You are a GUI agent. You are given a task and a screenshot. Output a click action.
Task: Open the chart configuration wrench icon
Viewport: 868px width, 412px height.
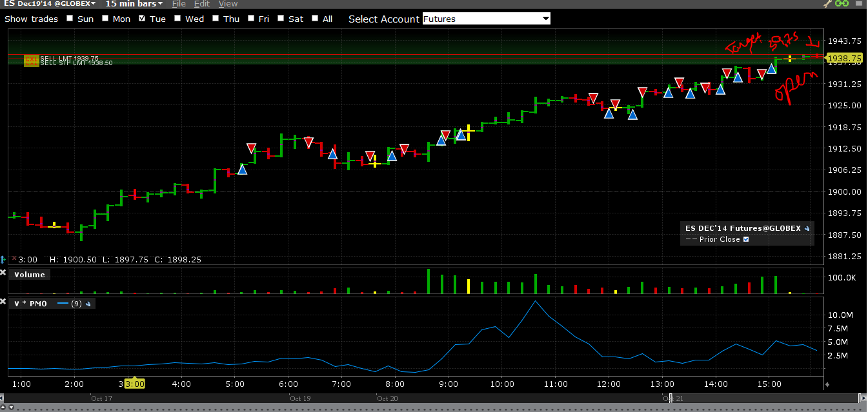coord(829,4)
